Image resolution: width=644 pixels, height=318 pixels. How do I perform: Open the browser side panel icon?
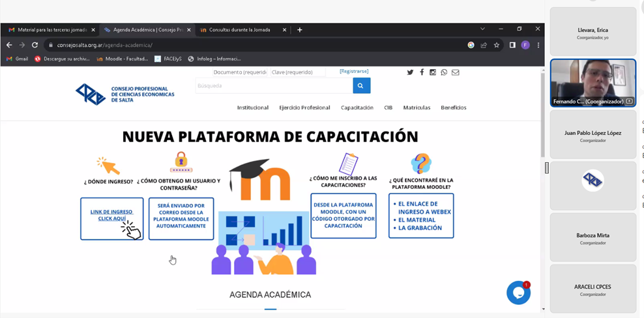pyautogui.click(x=512, y=45)
